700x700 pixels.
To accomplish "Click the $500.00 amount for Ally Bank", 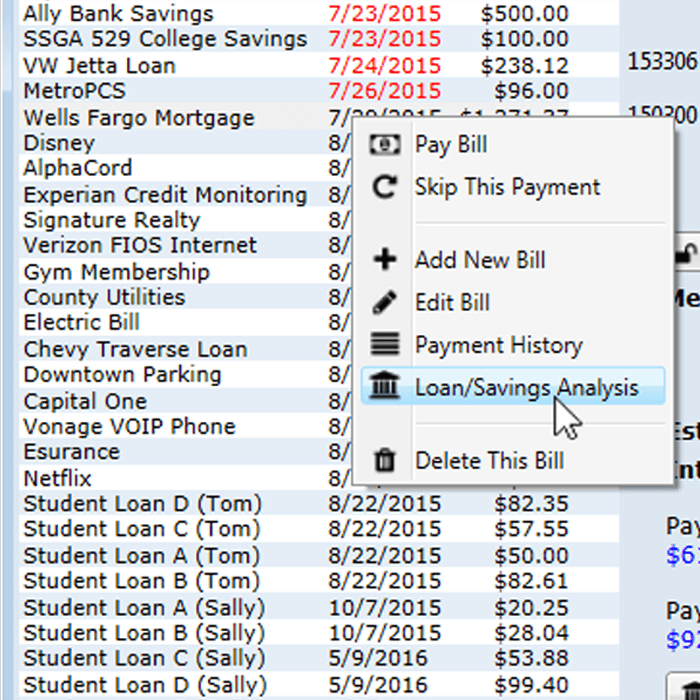I will [525, 13].
